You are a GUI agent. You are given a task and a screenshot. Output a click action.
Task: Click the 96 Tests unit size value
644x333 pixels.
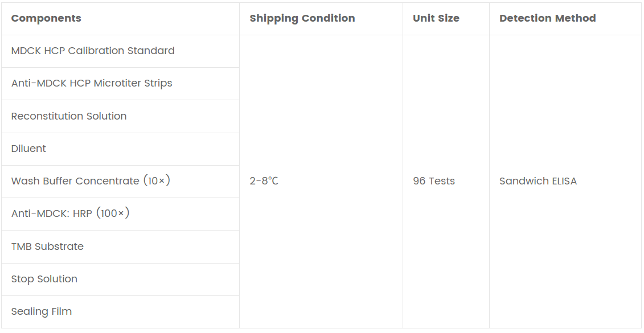[x=434, y=181]
